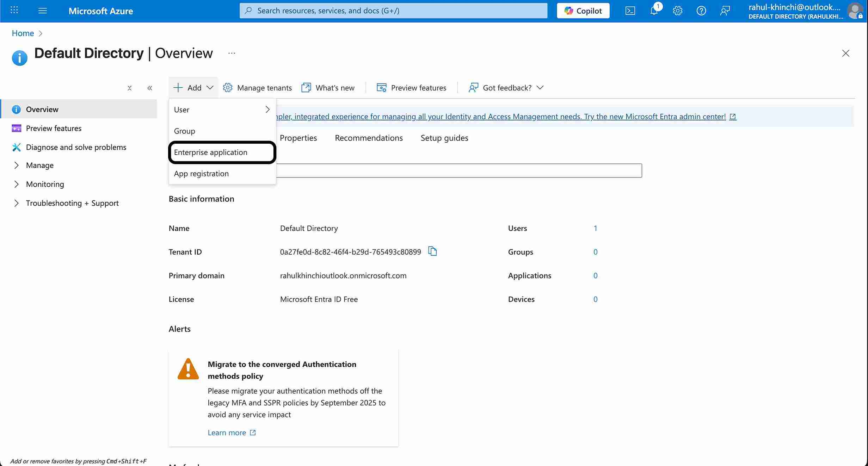Switch to the Recommendations tab
The image size is (868, 466).
click(368, 138)
